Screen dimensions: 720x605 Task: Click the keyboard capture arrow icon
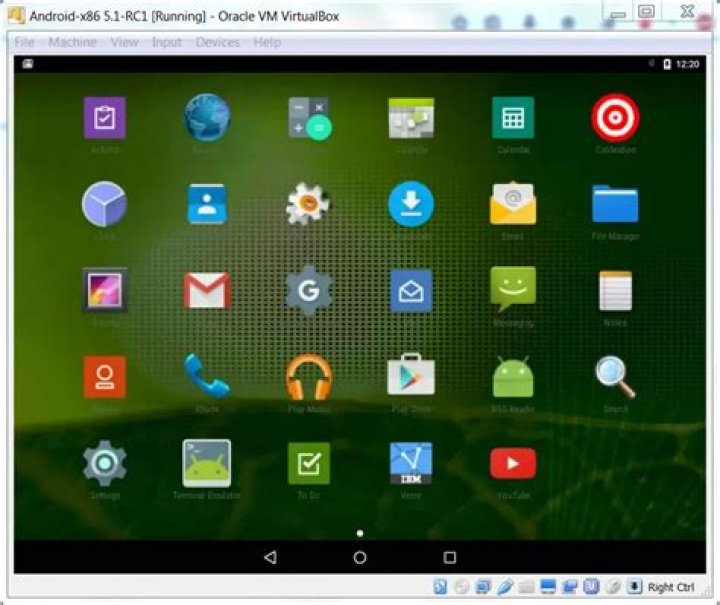tap(634, 586)
